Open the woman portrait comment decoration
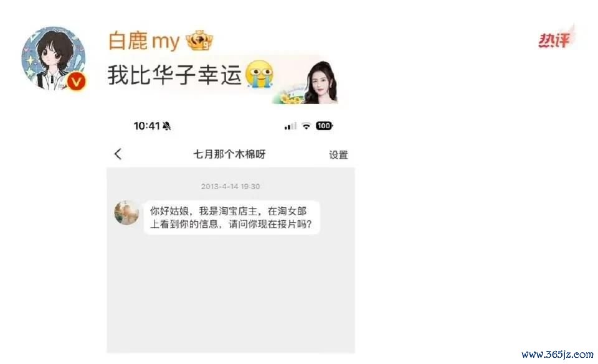598x364 pixels. [x=321, y=82]
